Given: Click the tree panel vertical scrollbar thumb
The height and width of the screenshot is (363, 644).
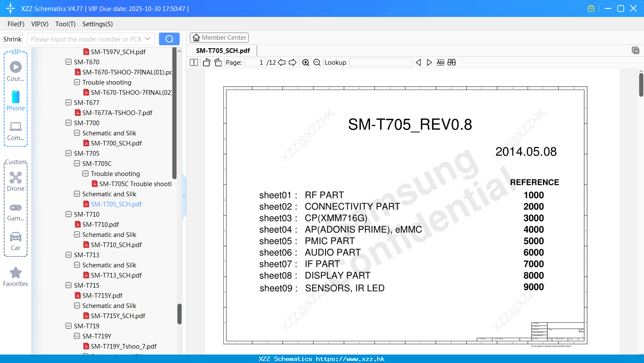Looking at the screenshot, I should [x=179, y=314].
